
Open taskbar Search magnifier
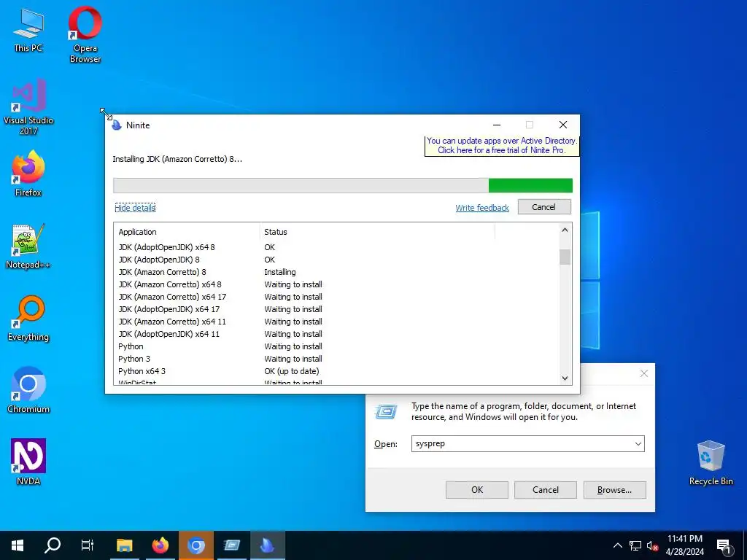click(53, 545)
